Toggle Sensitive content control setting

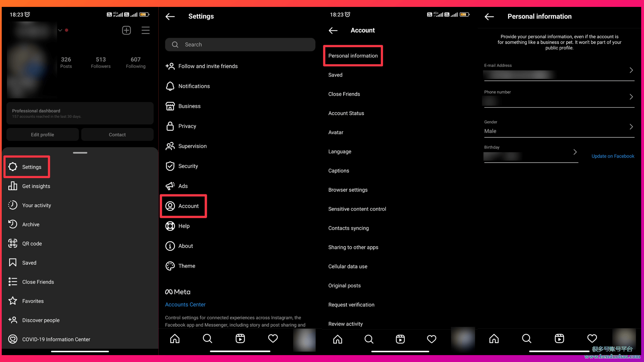357,209
